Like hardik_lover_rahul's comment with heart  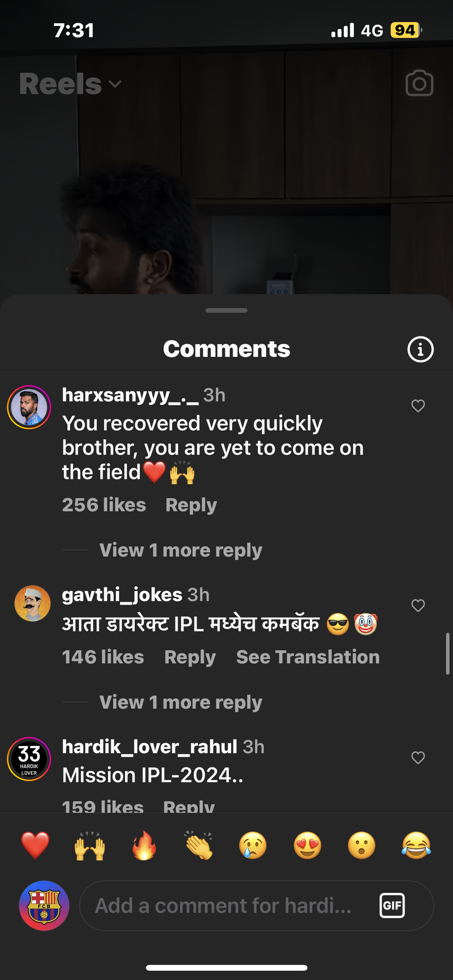(x=418, y=757)
